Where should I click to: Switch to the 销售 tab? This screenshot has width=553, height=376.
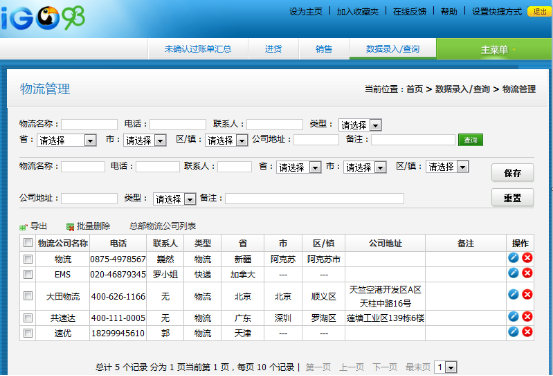(x=324, y=49)
